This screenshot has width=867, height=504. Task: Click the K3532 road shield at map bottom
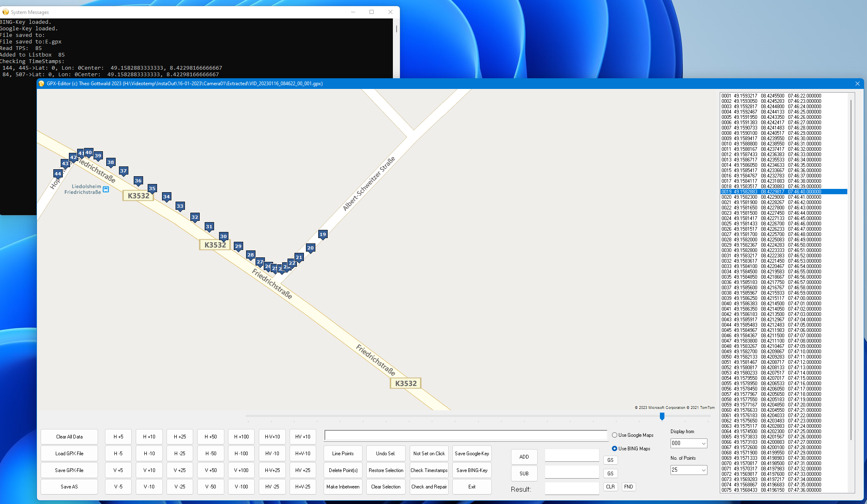[x=405, y=383]
